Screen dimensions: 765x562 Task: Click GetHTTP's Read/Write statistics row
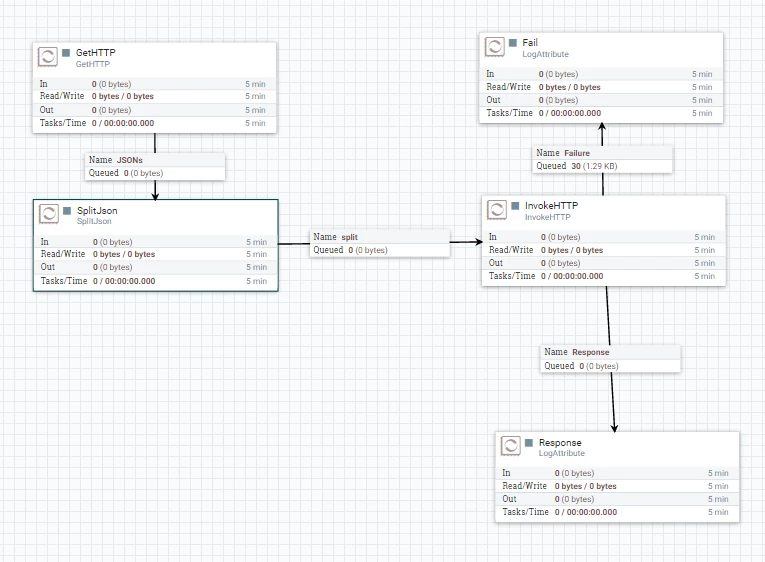(154, 97)
